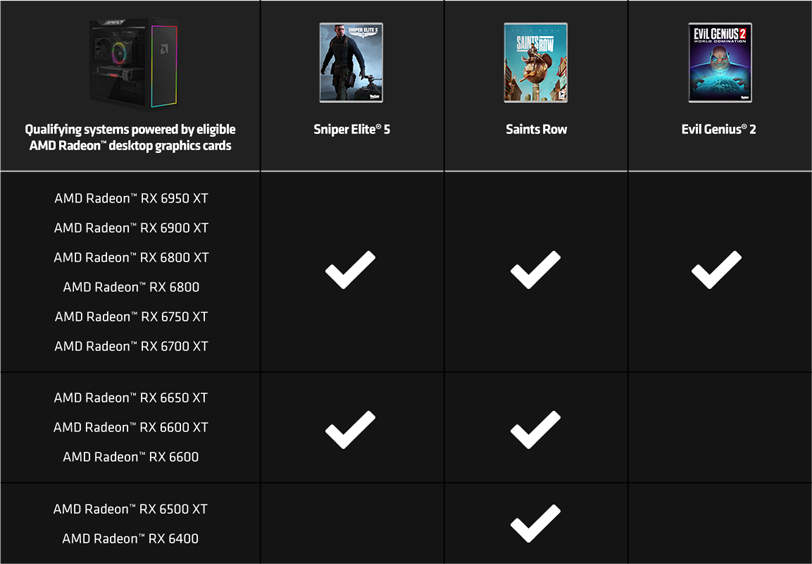This screenshot has width=812, height=564.
Task: Click the Sniper Elite 5 game cover
Action: tap(351, 63)
